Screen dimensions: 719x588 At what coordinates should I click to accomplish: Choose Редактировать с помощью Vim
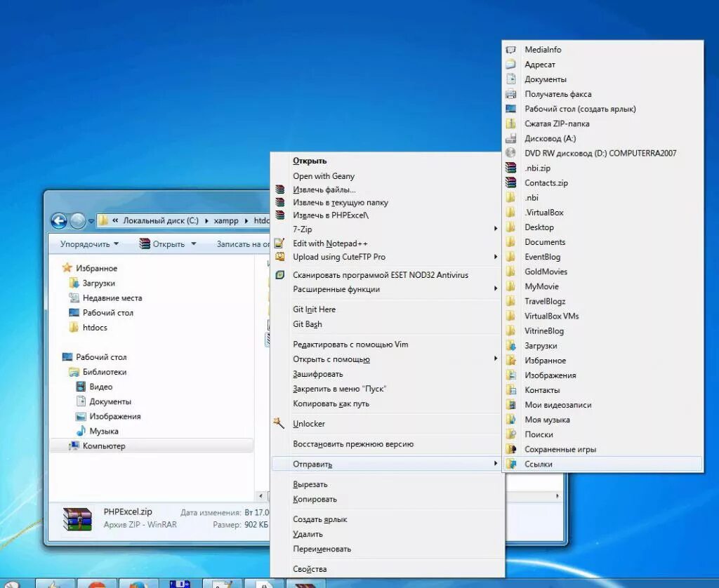[350, 345]
